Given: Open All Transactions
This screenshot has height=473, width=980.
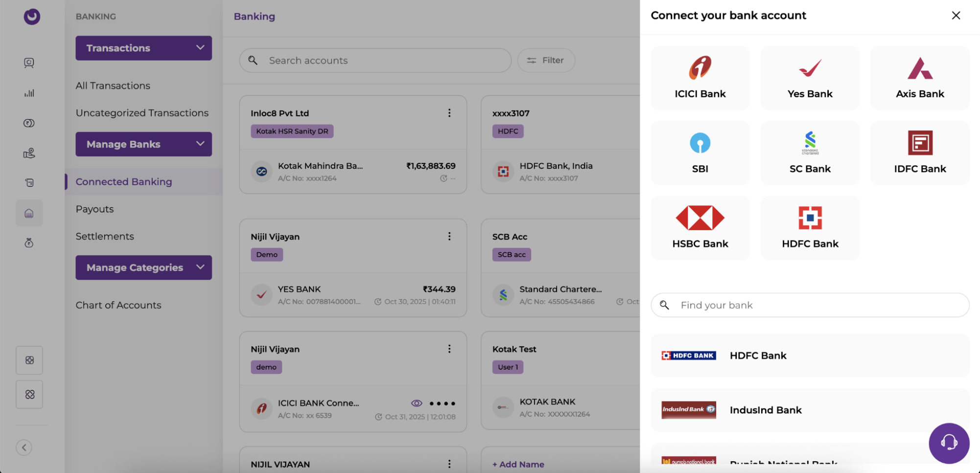Looking at the screenshot, I should pos(113,86).
